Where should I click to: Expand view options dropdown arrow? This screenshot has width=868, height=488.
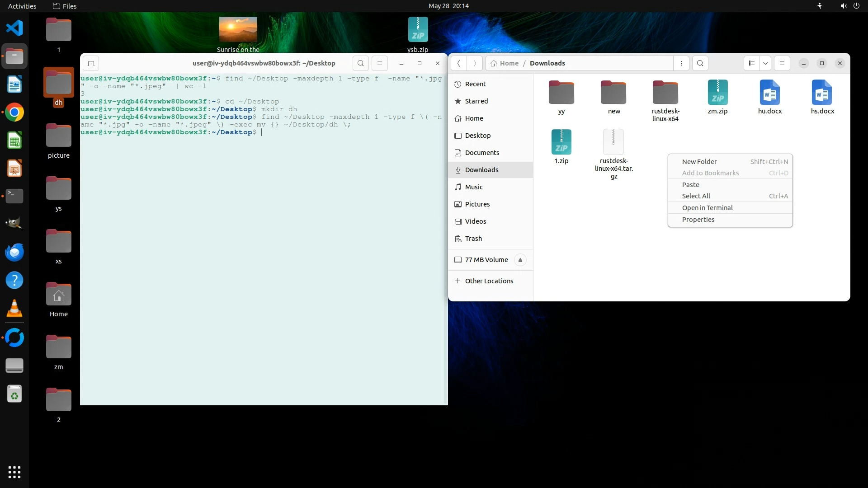tap(765, 63)
